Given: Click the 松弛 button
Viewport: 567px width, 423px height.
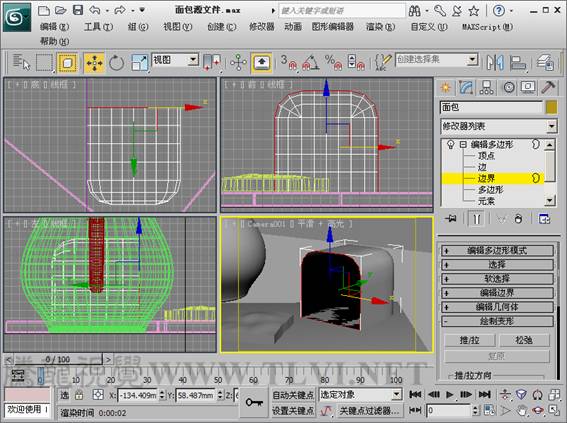Looking at the screenshot, I should (x=524, y=340).
